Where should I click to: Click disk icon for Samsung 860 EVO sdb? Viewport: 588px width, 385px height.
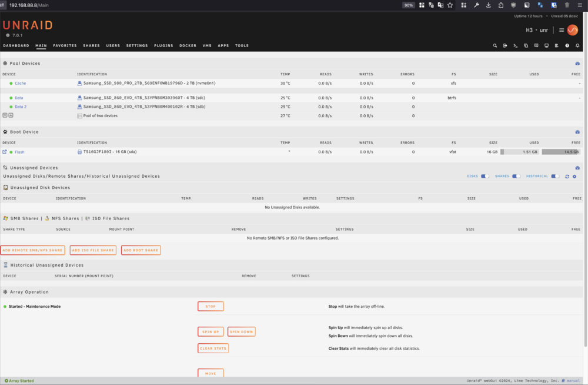(79, 107)
